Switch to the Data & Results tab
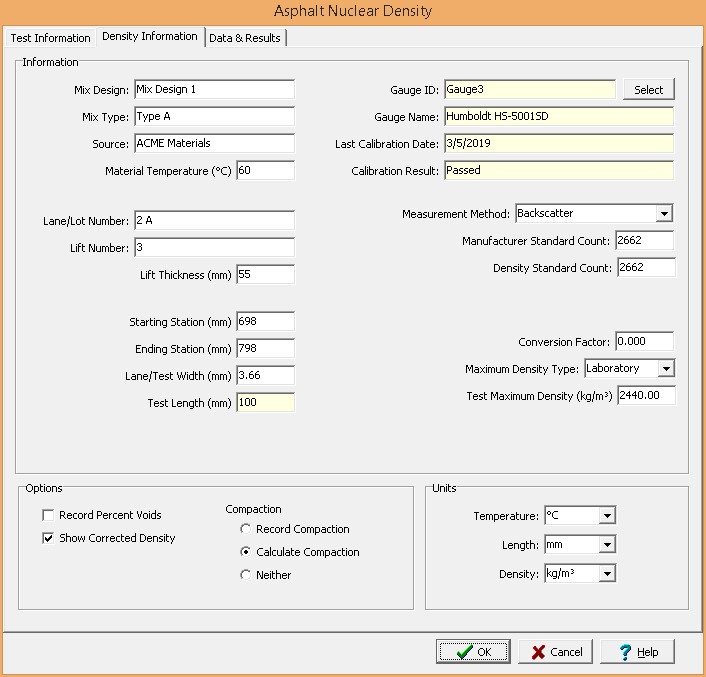 (x=246, y=38)
